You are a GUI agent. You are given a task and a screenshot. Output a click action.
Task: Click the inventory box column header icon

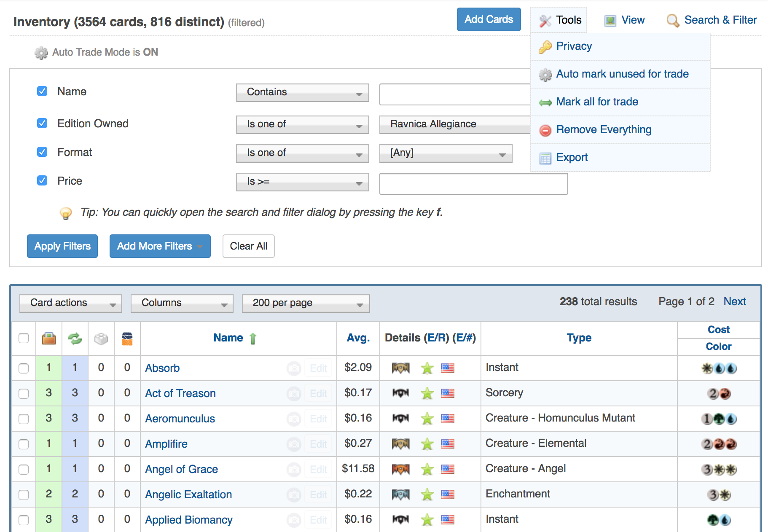click(49, 339)
